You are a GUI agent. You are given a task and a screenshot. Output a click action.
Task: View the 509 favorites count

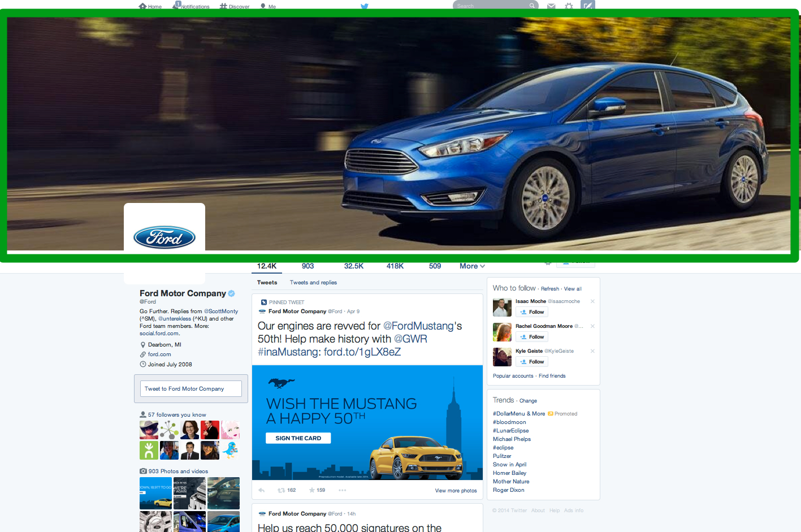click(435, 266)
